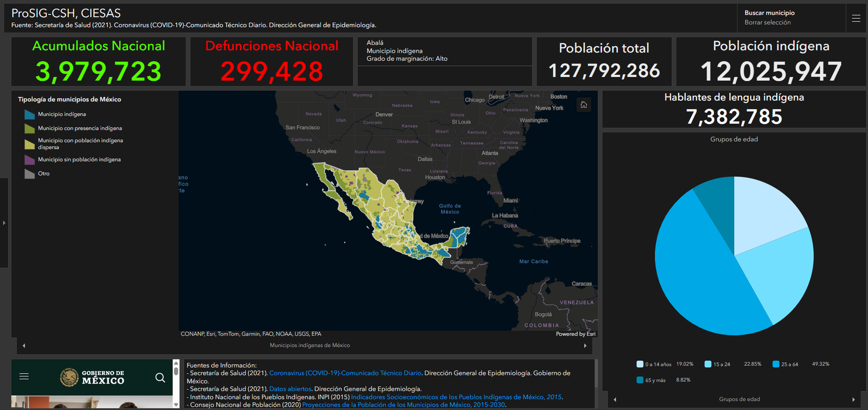Open the dashboard hamburger menu at top right
This screenshot has height=410, width=868.
pyautogui.click(x=856, y=18)
